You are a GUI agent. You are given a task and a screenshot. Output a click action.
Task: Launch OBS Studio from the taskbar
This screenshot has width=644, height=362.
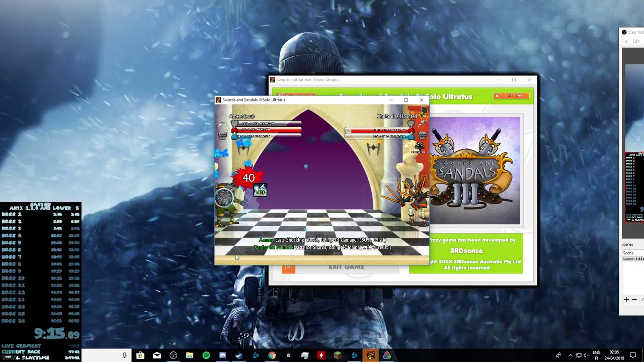point(174,355)
